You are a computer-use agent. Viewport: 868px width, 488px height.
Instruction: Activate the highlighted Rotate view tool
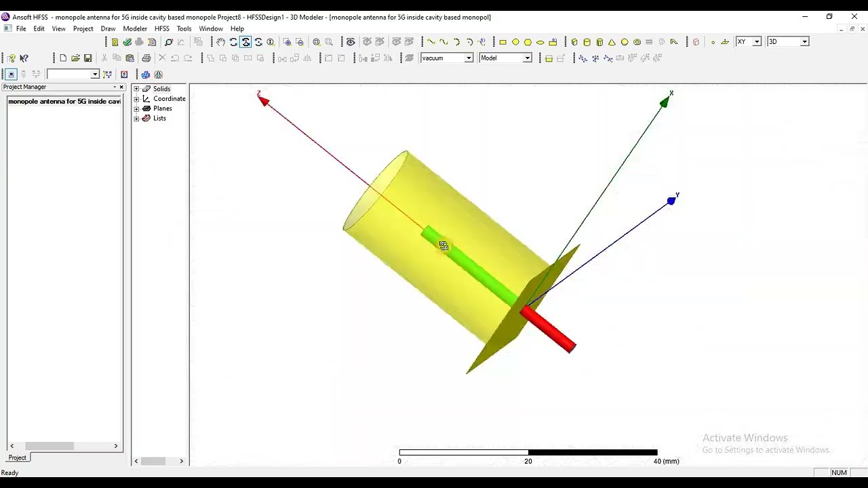[245, 42]
